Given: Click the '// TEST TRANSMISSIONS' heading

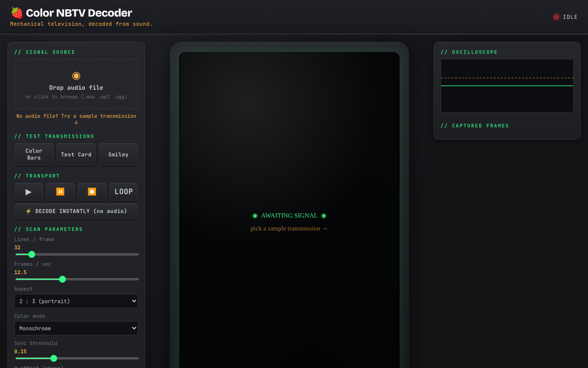Looking at the screenshot, I should (x=54, y=136).
